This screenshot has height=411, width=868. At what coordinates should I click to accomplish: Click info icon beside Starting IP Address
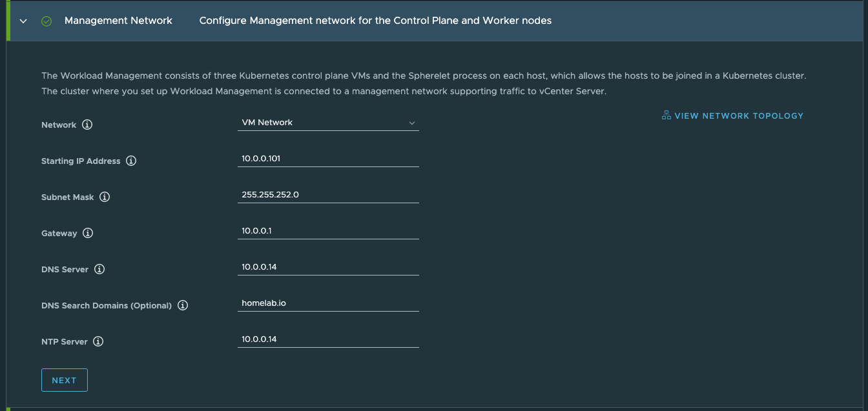(x=131, y=161)
